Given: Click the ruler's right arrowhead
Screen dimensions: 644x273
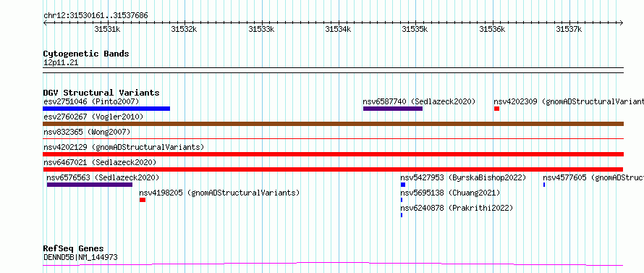Looking at the screenshot, I should click(622, 23).
